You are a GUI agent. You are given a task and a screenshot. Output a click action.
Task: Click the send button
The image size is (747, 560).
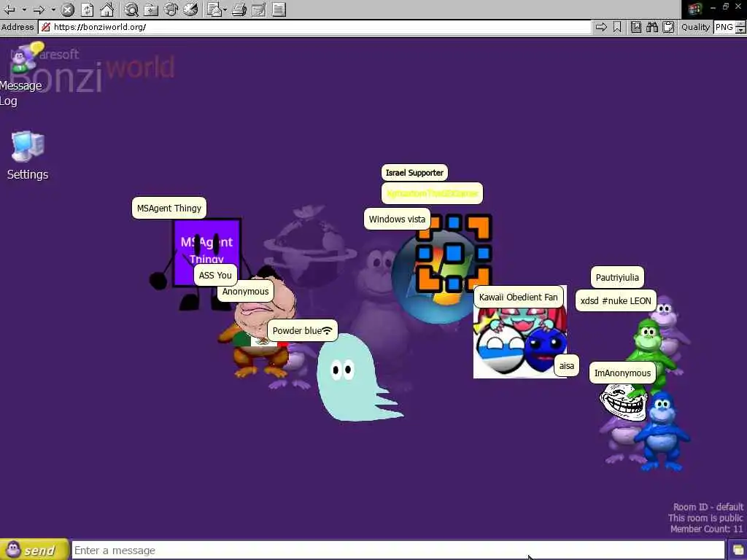(x=34, y=550)
